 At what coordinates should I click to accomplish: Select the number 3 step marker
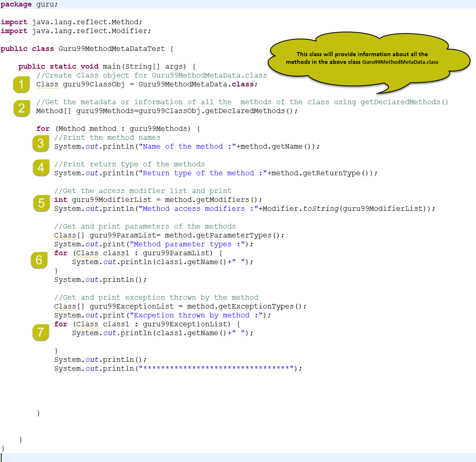tap(41, 143)
